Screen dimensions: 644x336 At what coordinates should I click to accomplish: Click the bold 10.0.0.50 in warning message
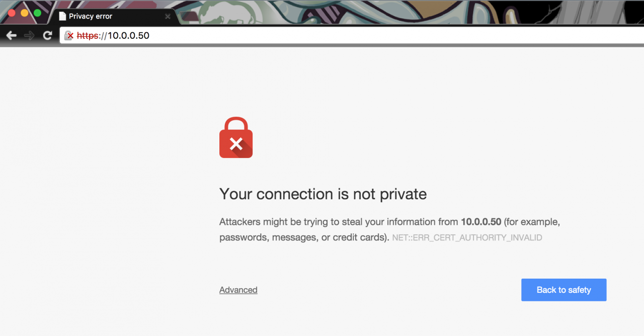coord(481,222)
